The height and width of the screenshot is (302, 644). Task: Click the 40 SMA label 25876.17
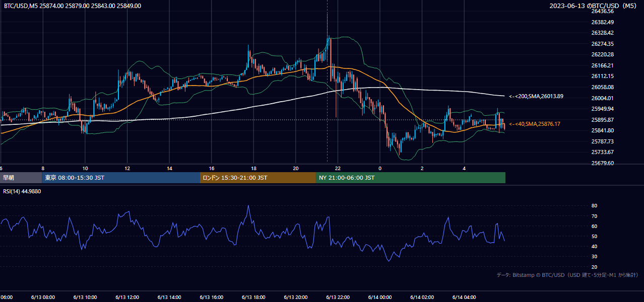coord(535,124)
